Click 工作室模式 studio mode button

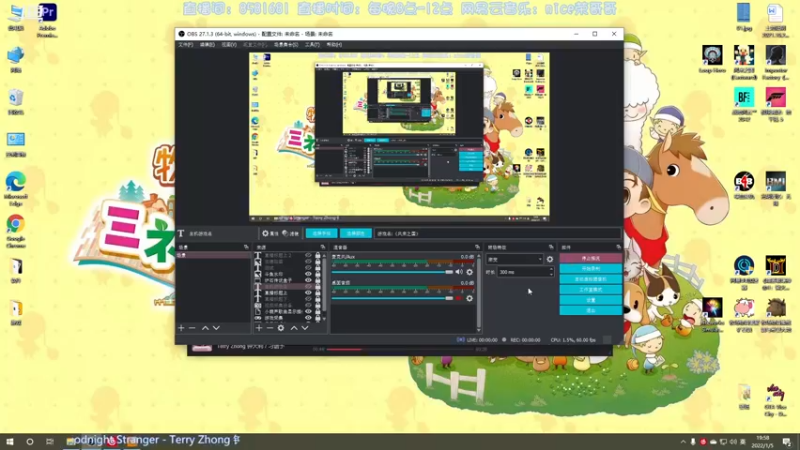tap(590, 290)
